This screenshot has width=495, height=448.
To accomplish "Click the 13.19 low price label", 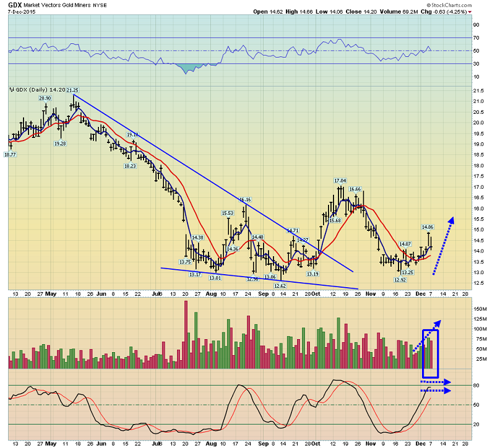I will 312,274.
